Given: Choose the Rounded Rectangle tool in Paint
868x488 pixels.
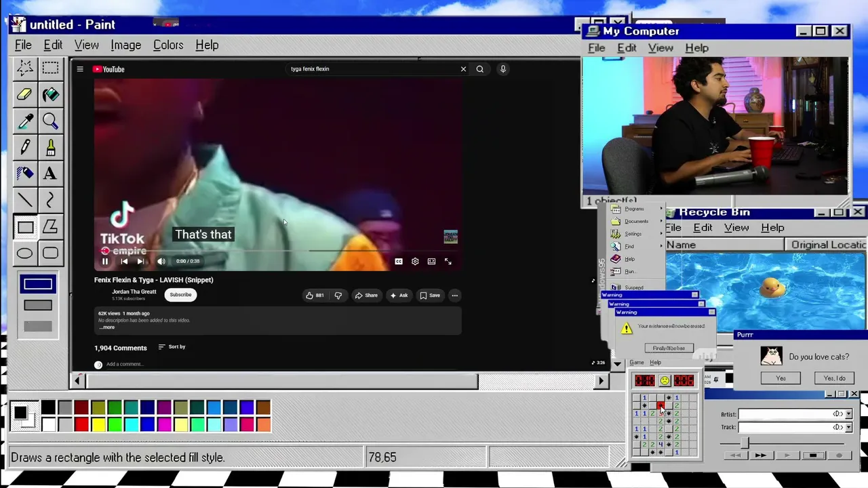Looking at the screenshot, I should [x=50, y=253].
